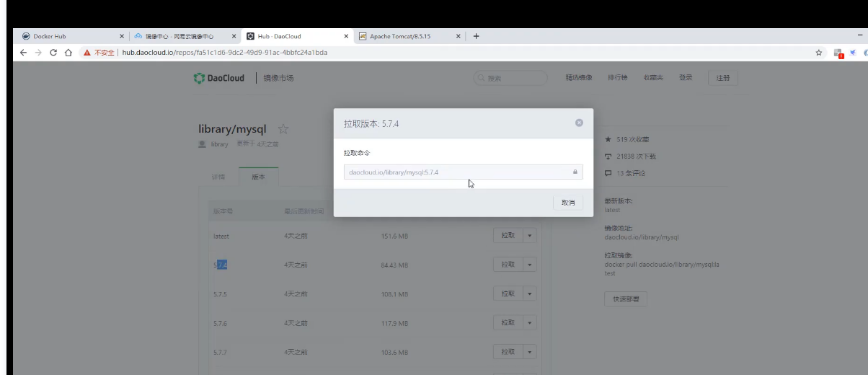
Task: Click 注册 button in header
Action: click(723, 78)
